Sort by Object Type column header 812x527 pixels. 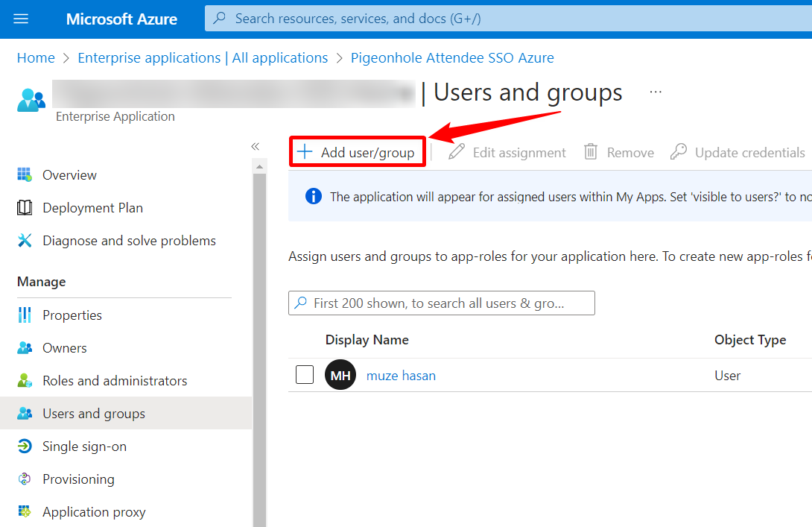[x=750, y=339]
